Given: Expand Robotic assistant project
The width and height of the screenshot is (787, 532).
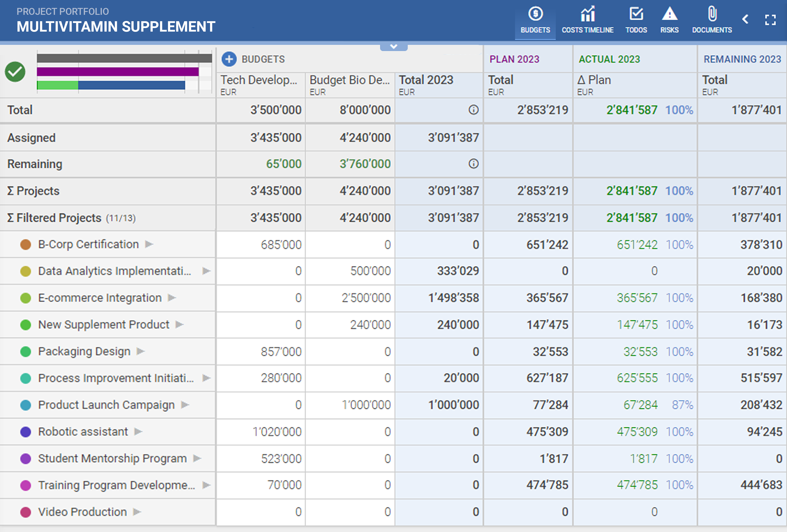Looking at the screenshot, I should click(138, 431).
